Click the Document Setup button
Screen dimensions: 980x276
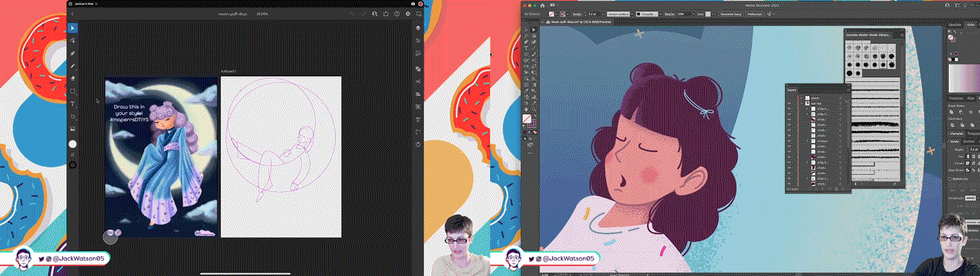tap(730, 14)
